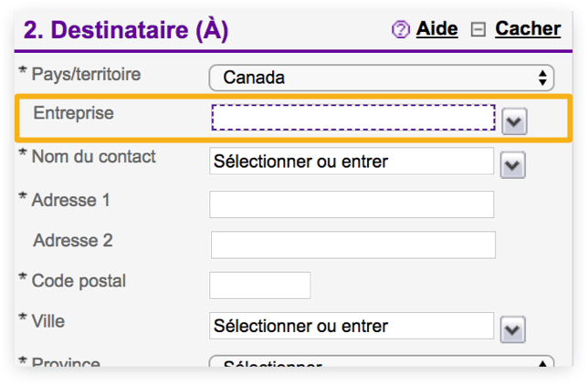
Task: Click the Entreprise field label
Action: point(73,113)
